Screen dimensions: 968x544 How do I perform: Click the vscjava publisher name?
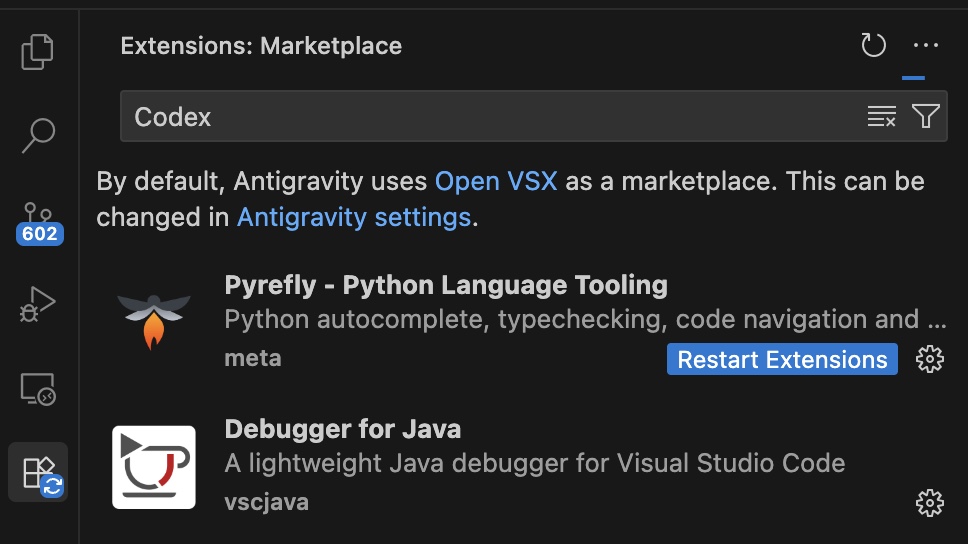point(267,502)
